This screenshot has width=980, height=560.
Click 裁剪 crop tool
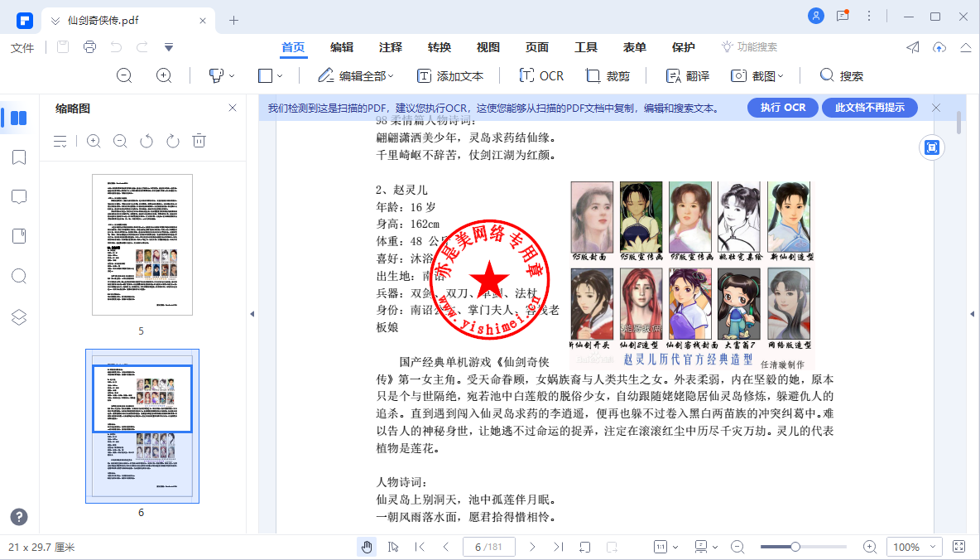point(608,75)
